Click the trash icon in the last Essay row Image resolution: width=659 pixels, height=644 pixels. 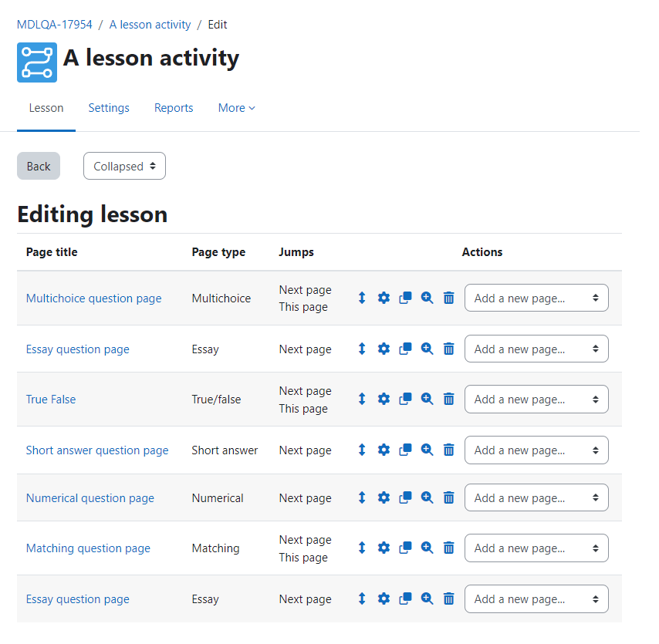tap(449, 598)
